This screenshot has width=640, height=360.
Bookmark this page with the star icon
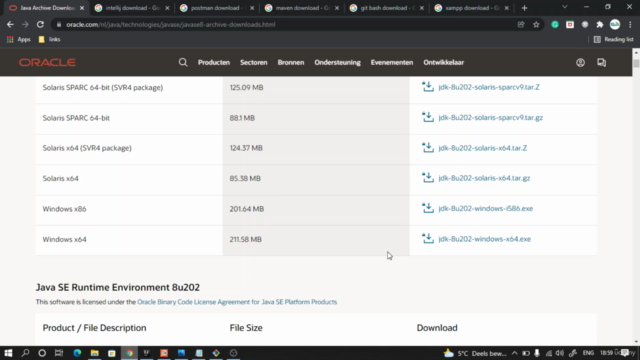point(536,24)
